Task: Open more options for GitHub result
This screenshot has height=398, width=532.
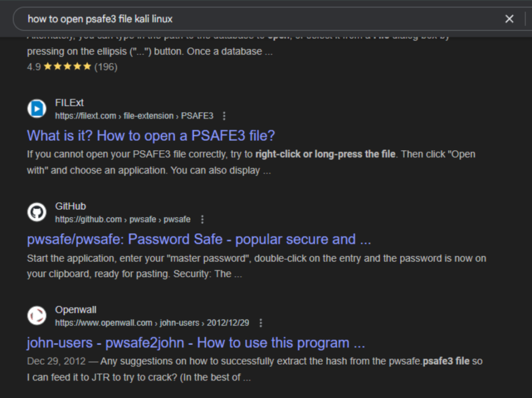Action: [x=202, y=220]
